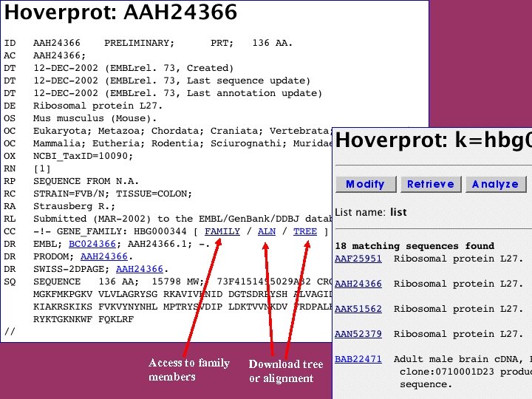Screen dimensions: 532x399
Task: Open sequence AAH24366 in the matching sequences list
Action: pyautogui.click(x=358, y=284)
